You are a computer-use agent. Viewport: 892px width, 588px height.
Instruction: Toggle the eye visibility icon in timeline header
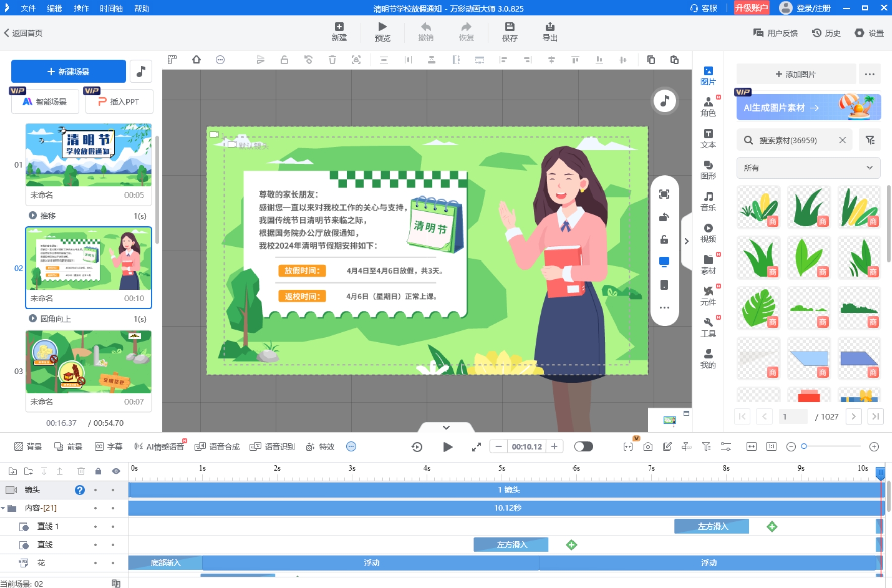tap(116, 471)
